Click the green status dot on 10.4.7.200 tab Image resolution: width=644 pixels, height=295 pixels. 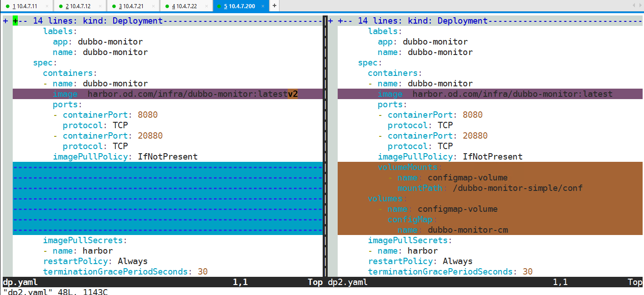click(x=219, y=6)
